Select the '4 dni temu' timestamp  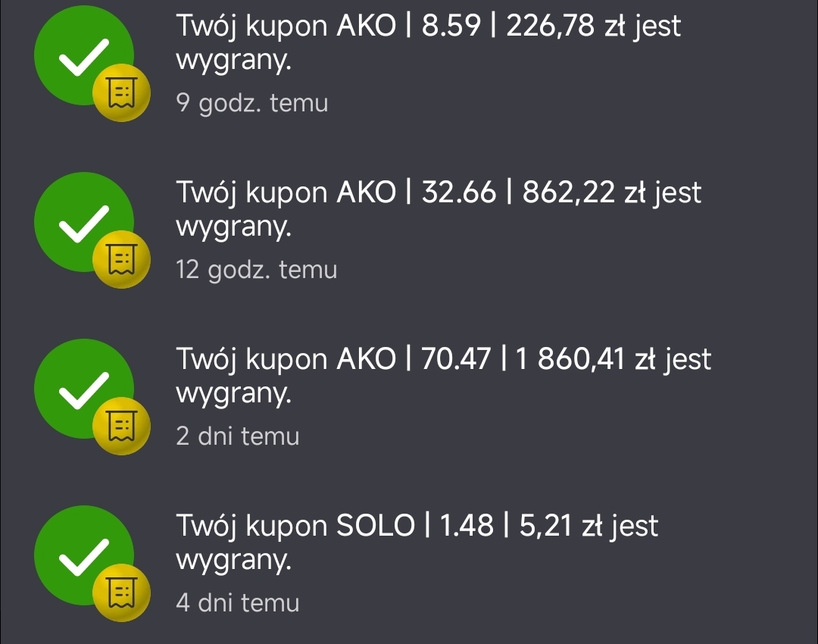(x=237, y=603)
